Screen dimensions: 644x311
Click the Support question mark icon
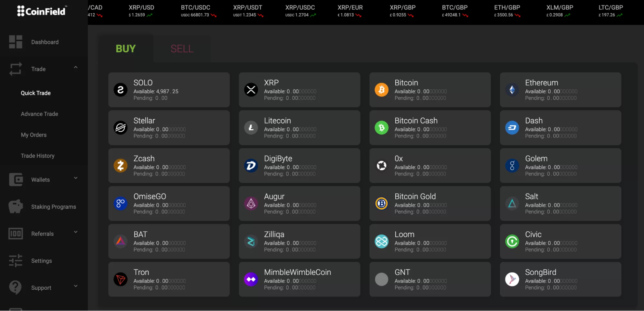15,287
